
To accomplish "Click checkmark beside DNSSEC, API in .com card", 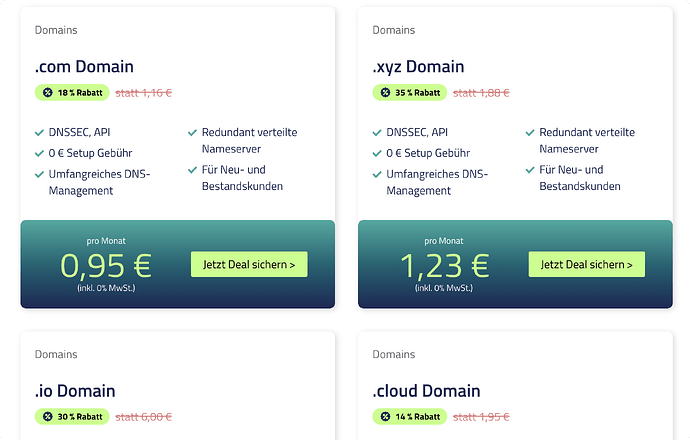I will click(x=39, y=132).
